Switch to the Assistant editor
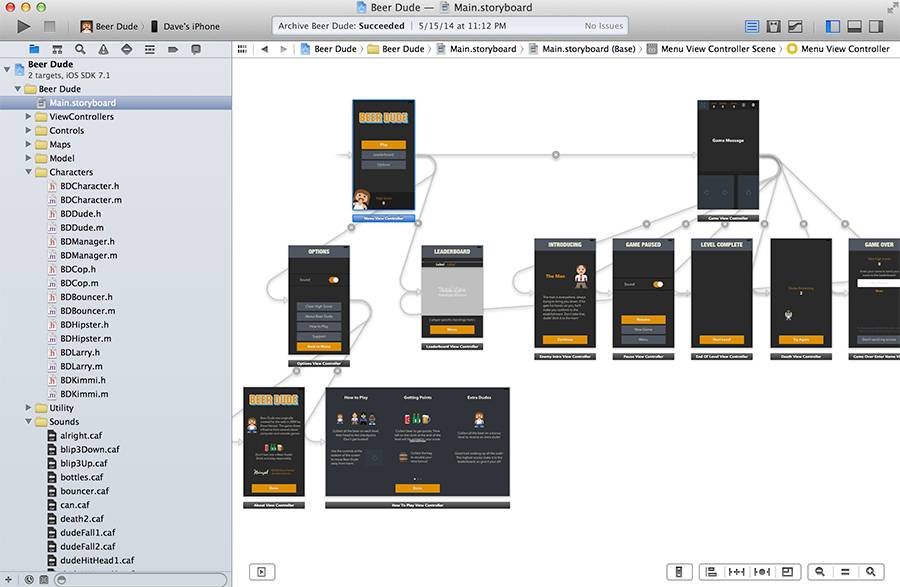The image size is (900, 587). point(773,26)
